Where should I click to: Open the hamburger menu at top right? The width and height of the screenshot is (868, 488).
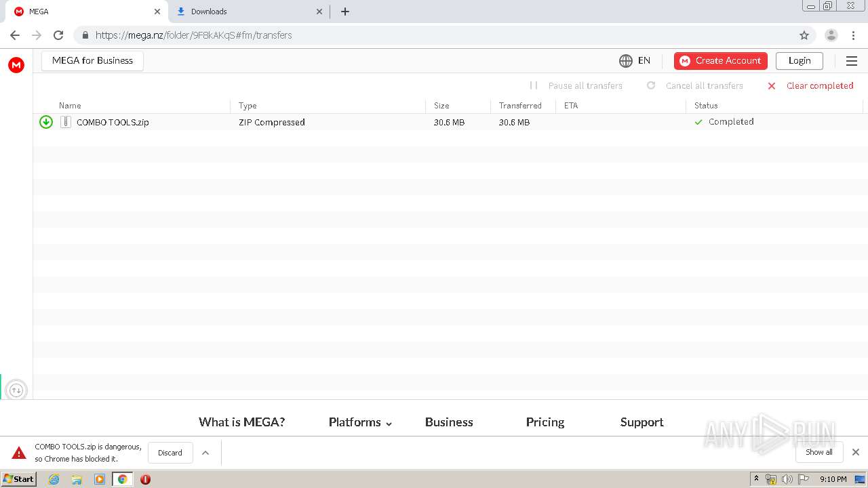click(x=852, y=61)
